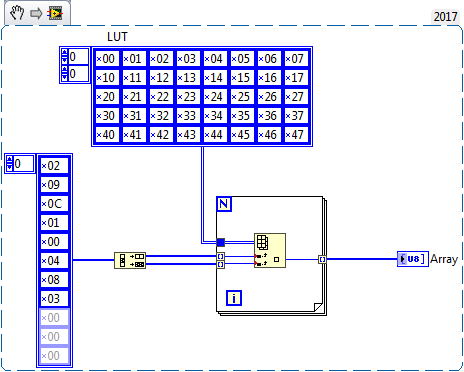Click the U8 Array indicator terminal
The image size is (464, 372).
[x=413, y=259]
